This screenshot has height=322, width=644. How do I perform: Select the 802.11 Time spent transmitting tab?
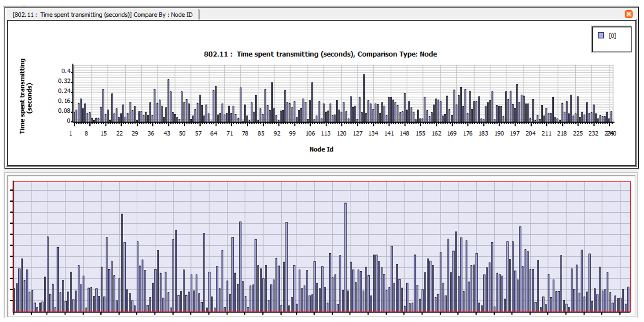103,15
